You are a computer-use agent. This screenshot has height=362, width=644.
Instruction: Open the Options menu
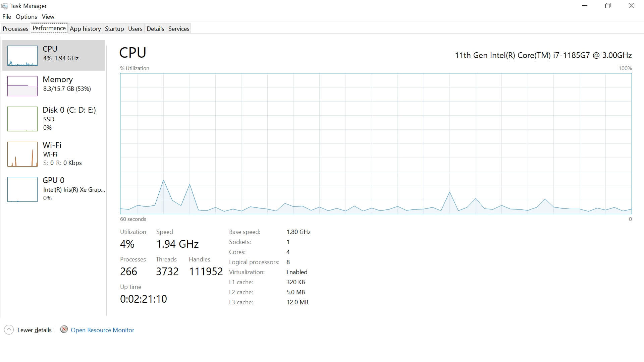pos(26,17)
